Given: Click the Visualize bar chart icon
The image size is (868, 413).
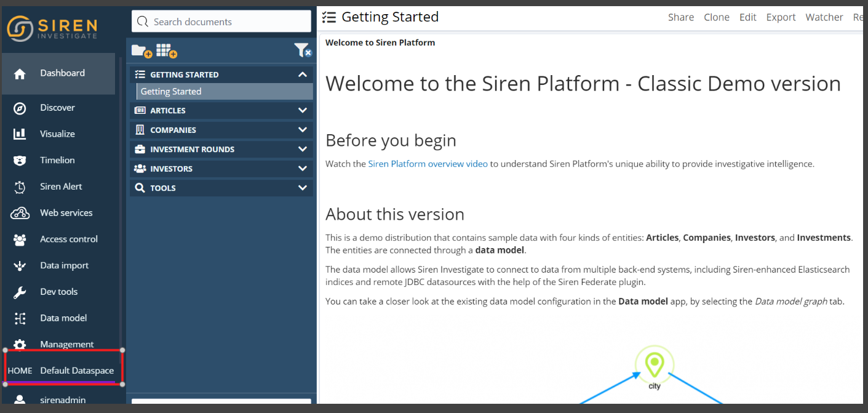Looking at the screenshot, I should [20, 134].
